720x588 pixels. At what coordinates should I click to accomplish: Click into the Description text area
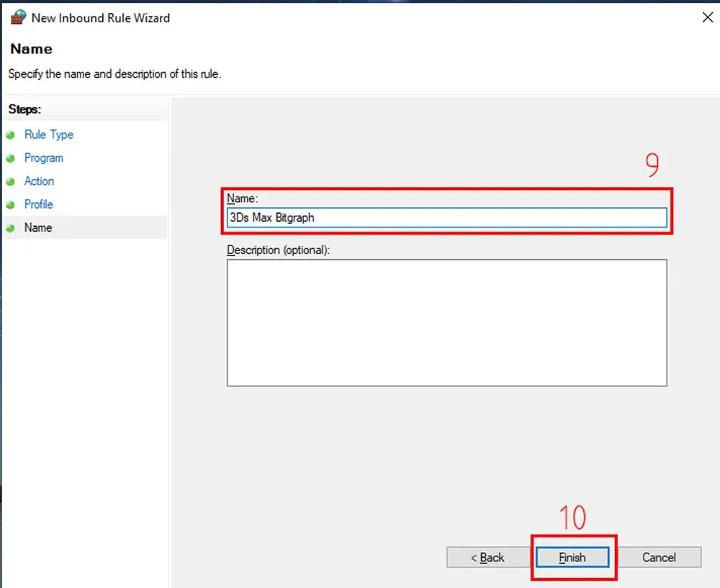tap(447, 322)
